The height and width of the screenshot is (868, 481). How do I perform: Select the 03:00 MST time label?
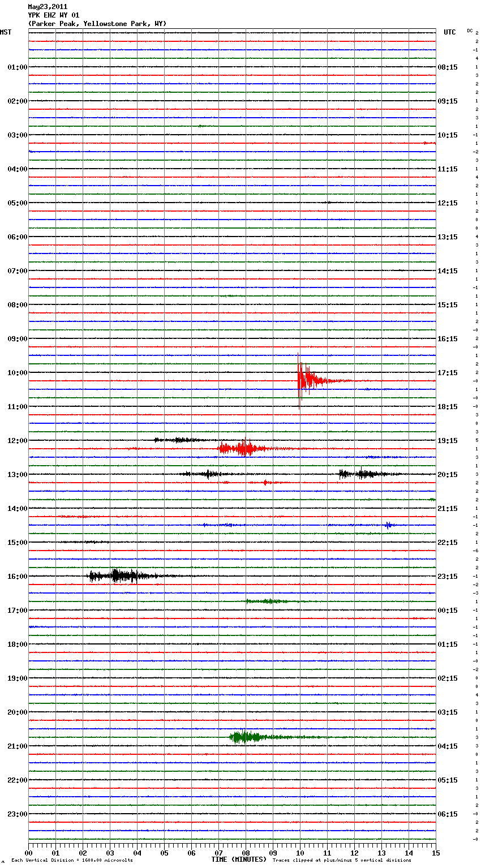[18, 135]
